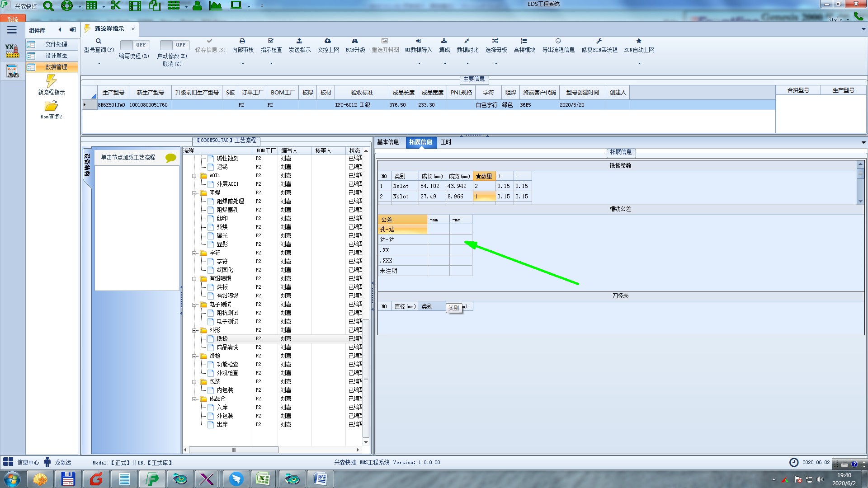Screen dimensions: 868x488
Task: Collapse the 阻焊 folder in process tree
Action: click(194, 193)
